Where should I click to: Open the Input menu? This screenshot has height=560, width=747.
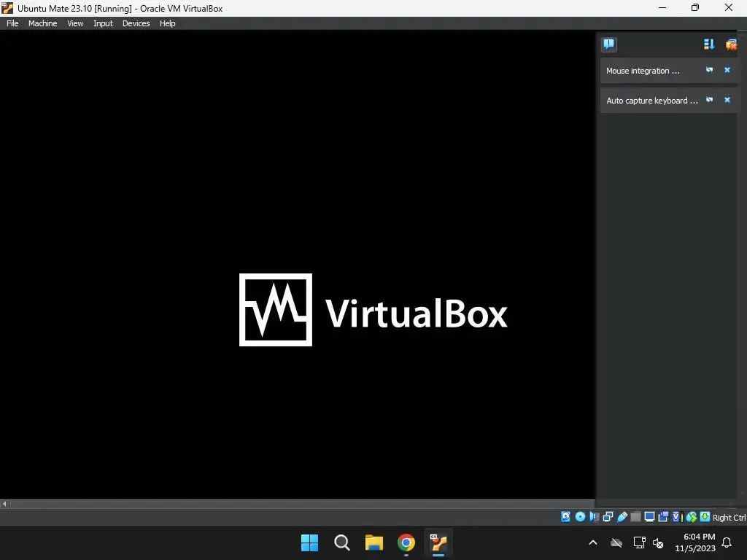103,23
